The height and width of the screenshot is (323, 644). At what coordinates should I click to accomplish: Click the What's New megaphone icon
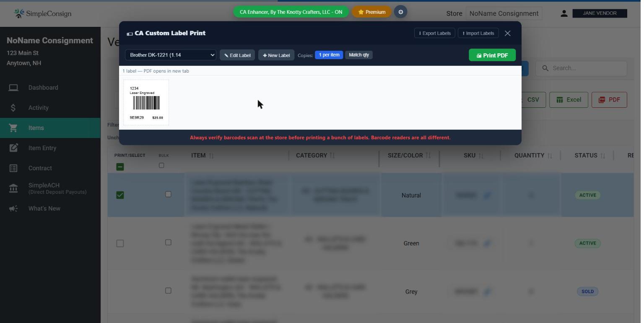pyautogui.click(x=13, y=208)
